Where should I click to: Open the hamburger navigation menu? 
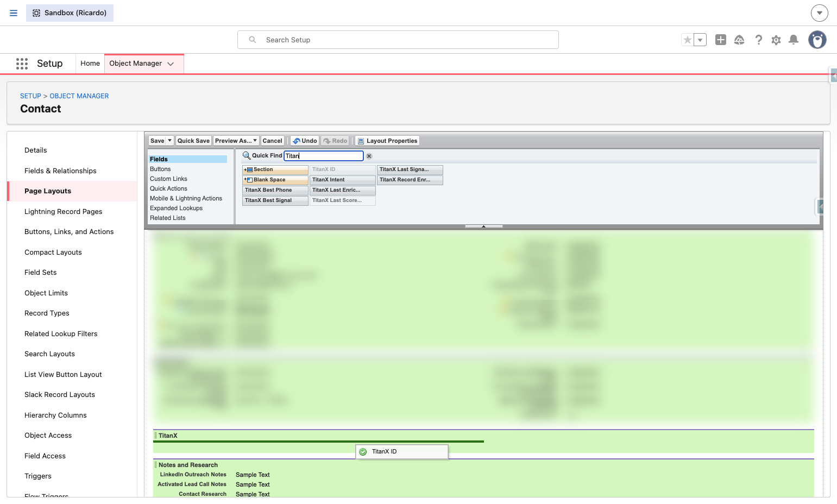pyautogui.click(x=14, y=13)
